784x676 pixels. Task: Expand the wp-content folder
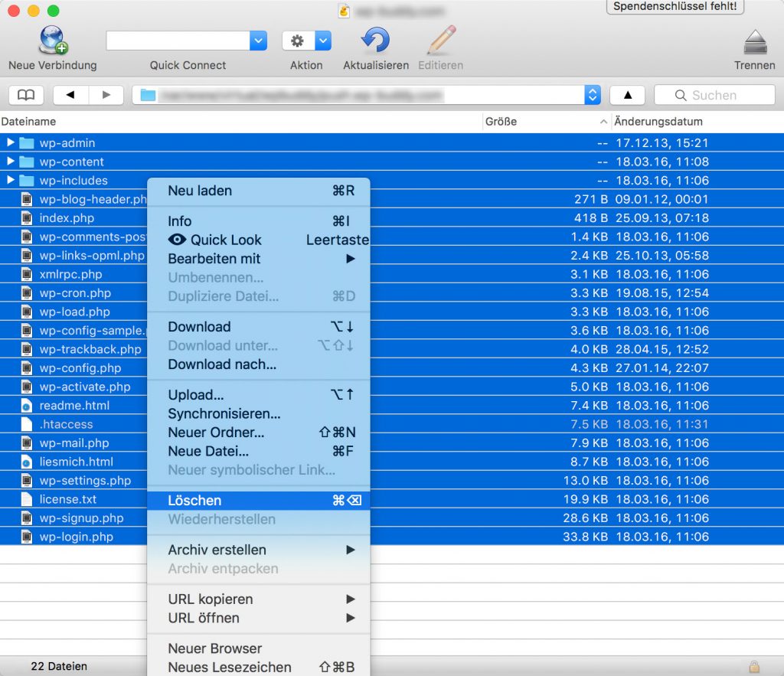pyautogui.click(x=10, y=162)
